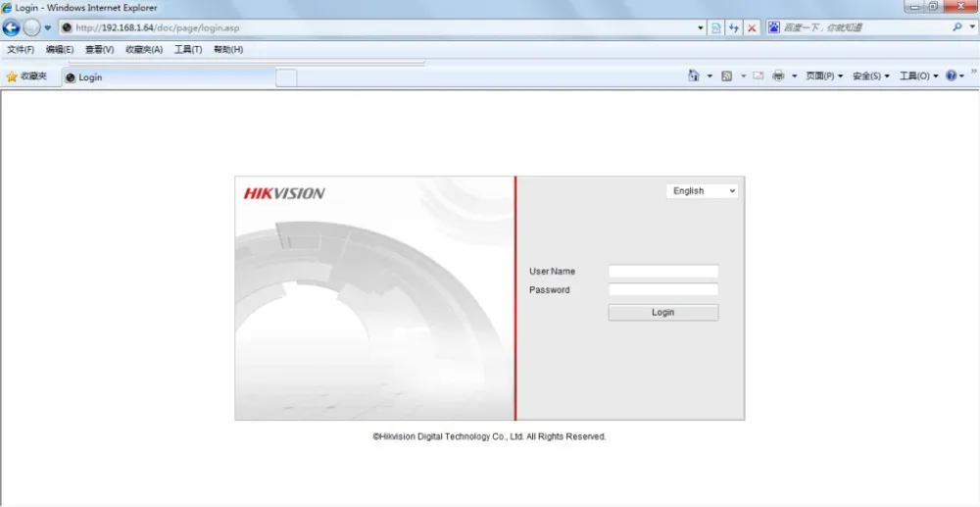Expand the print options dropdown arrow
Viewport: 980px width, 507px height.
click(795, 76)
